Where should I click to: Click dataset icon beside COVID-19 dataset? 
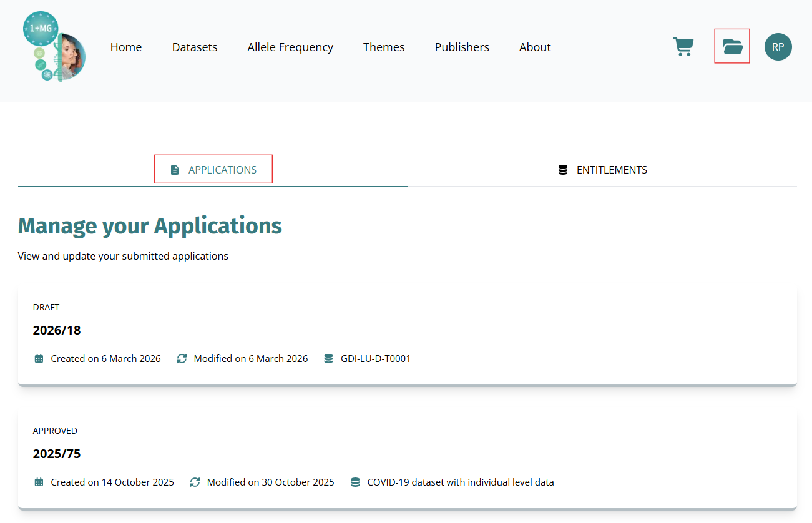click(x=355, y=482)
